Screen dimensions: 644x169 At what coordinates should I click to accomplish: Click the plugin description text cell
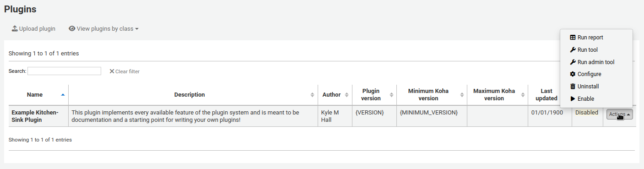(x=193, y=116)
